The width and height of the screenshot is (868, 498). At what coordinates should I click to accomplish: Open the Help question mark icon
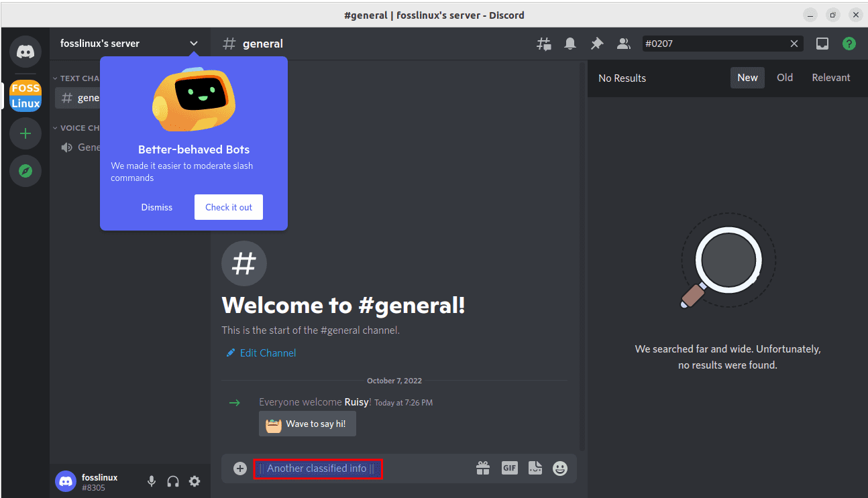click(849, 44)
